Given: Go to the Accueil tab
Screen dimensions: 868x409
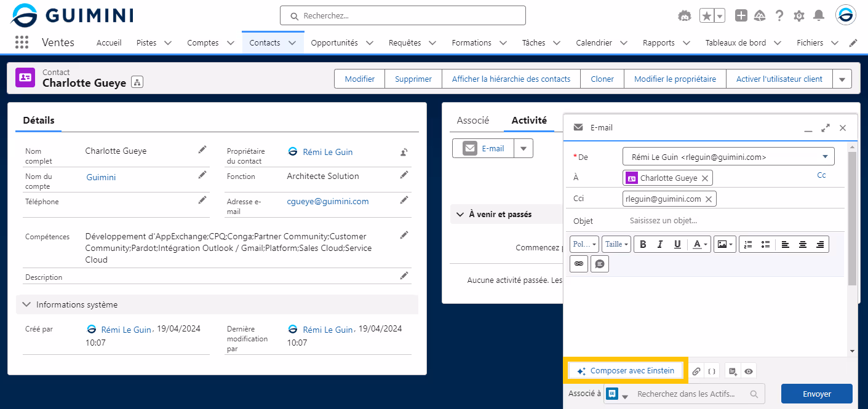Looking at the screenshot, I should coord(109,43).
